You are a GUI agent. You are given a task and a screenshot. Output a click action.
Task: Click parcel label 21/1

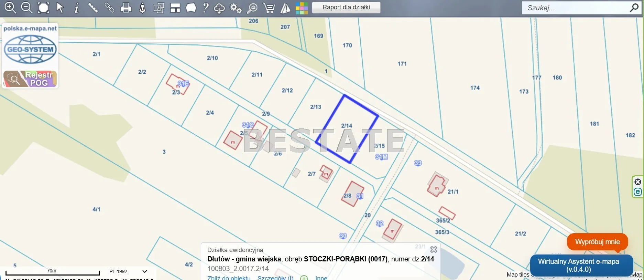point(453,191)
